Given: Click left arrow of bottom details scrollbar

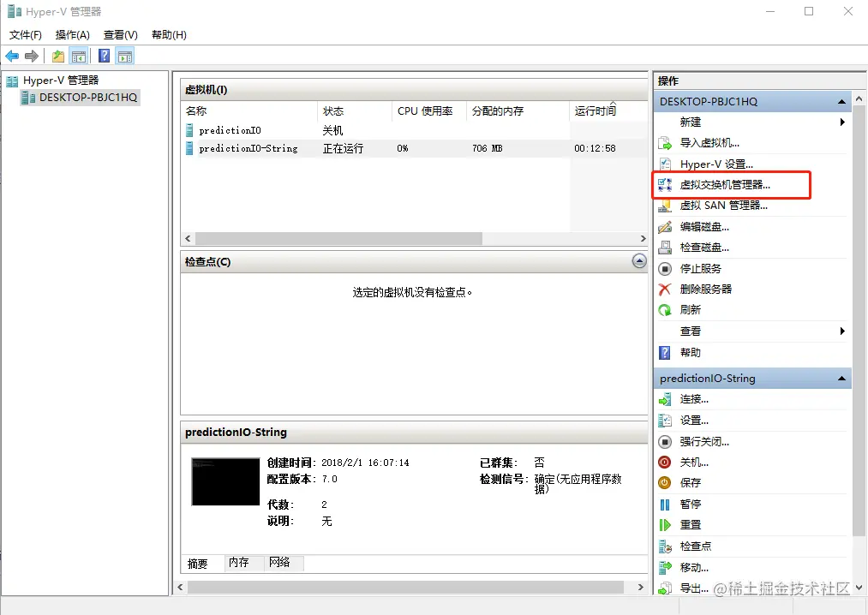Looking at the screenshot, I should click(180, 588).
